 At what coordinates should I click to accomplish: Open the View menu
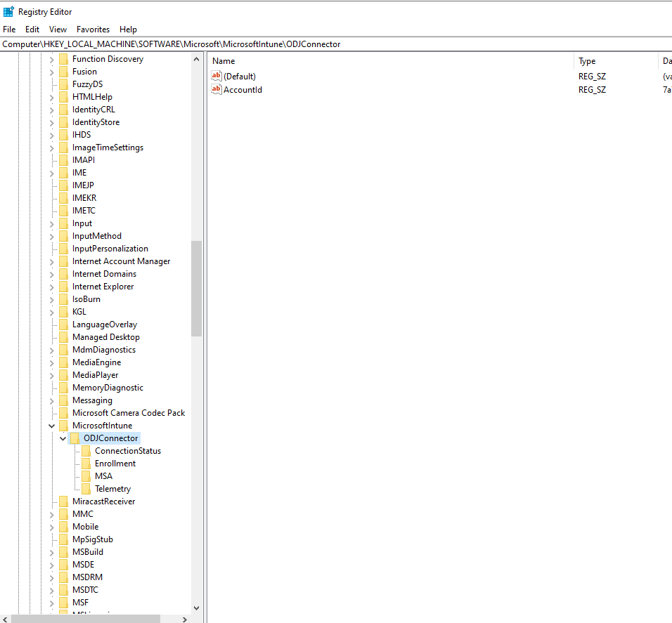click(58, 29)
